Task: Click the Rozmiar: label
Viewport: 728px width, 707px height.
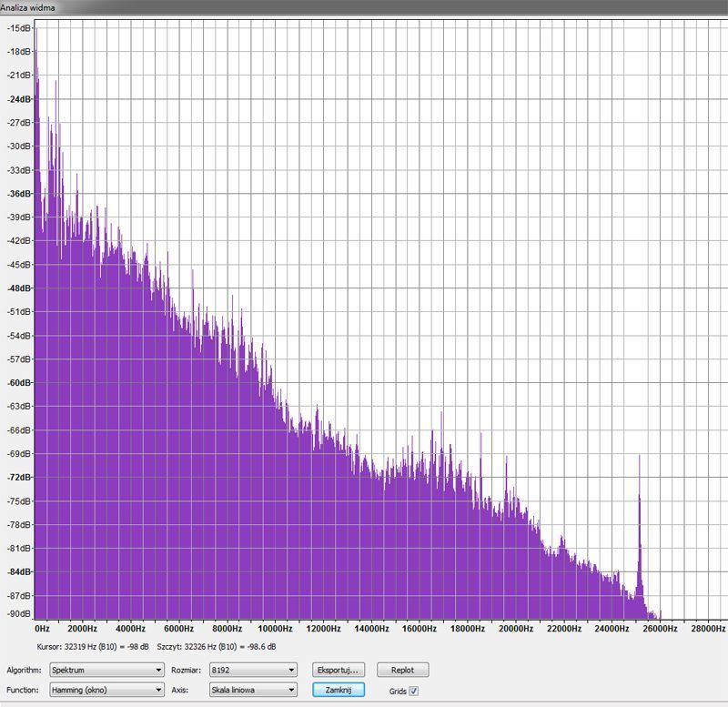Action: 186,670
